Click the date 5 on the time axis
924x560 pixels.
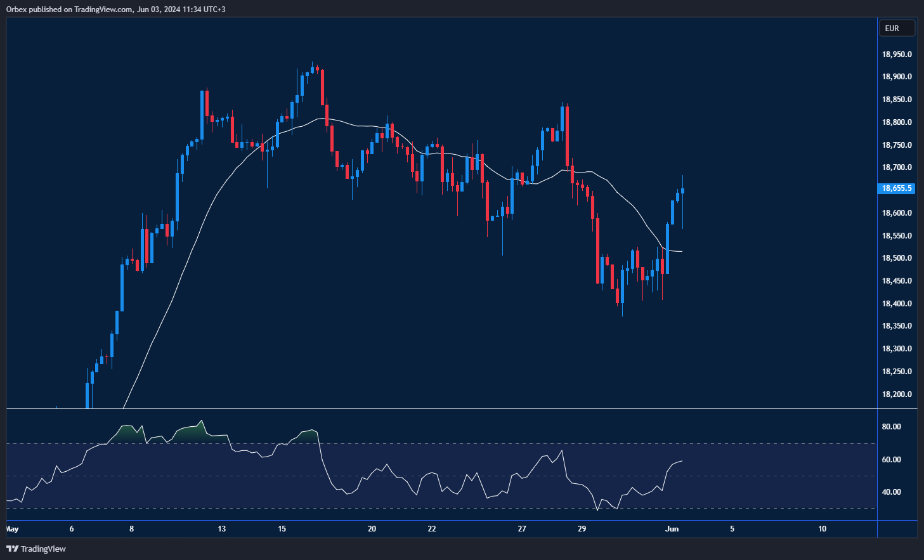[x=732, y=529]
